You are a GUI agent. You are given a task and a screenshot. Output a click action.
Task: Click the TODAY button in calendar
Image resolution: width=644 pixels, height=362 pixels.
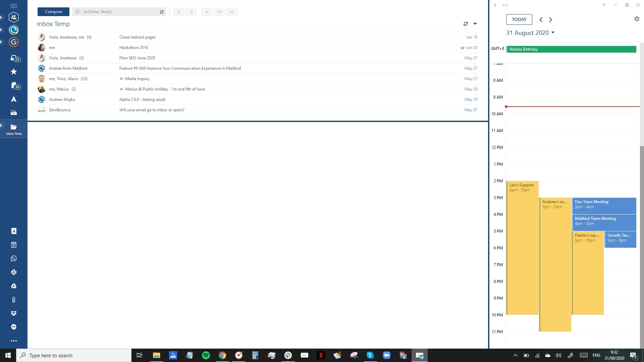pyautogui.click(x=519, y=19)
